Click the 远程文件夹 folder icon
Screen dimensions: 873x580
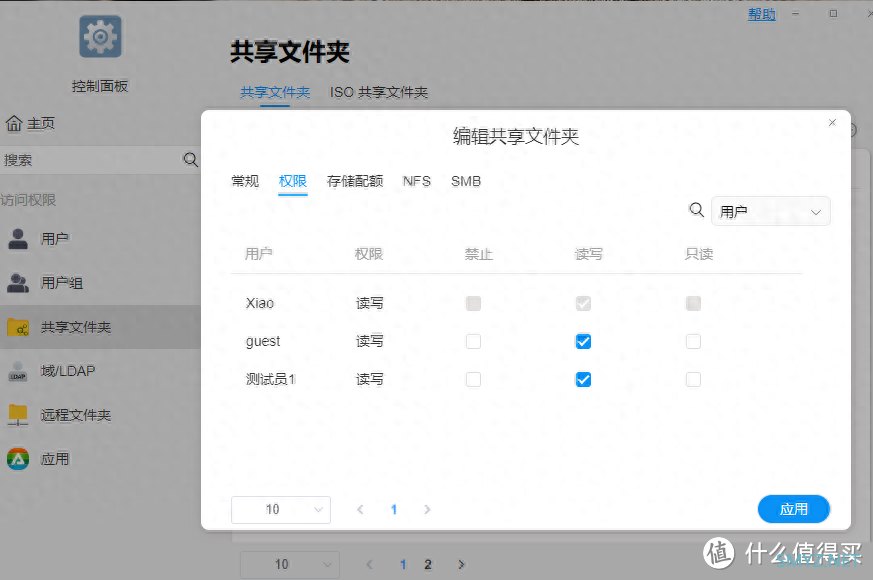[x=18, y=415]
